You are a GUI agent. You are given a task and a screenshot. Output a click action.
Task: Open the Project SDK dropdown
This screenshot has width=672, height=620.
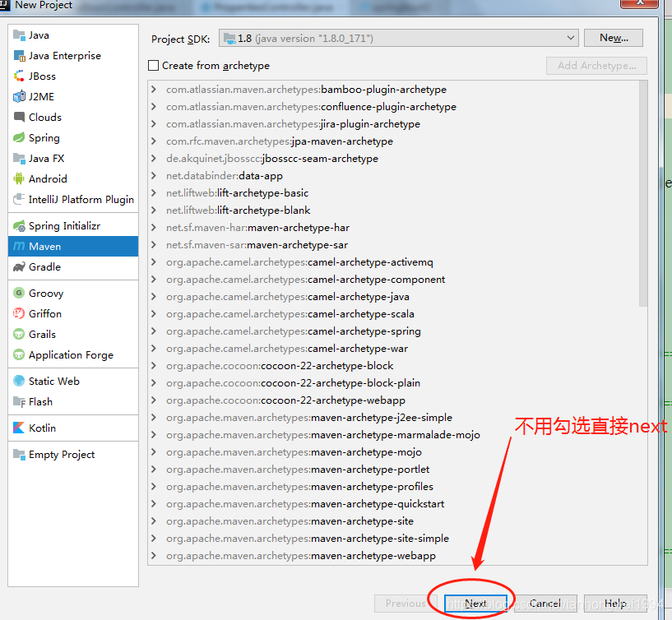(399, 38)
